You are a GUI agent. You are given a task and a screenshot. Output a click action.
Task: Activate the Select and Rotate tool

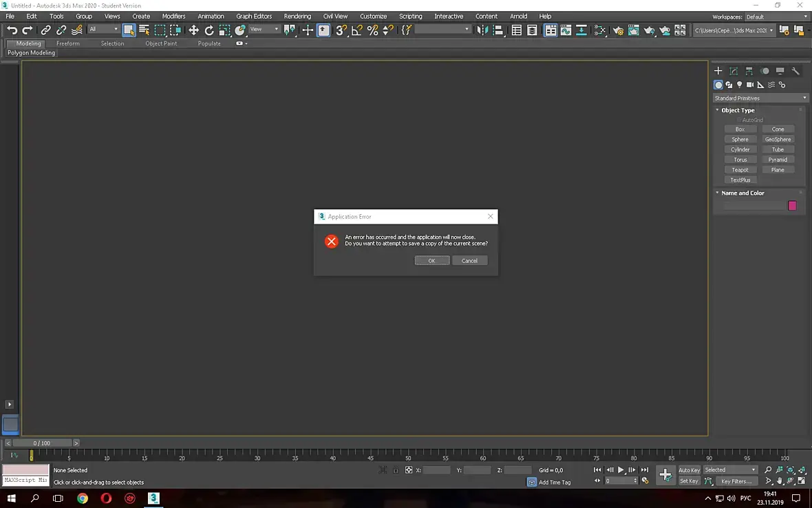pyautogui.click(x=209, y=30)
